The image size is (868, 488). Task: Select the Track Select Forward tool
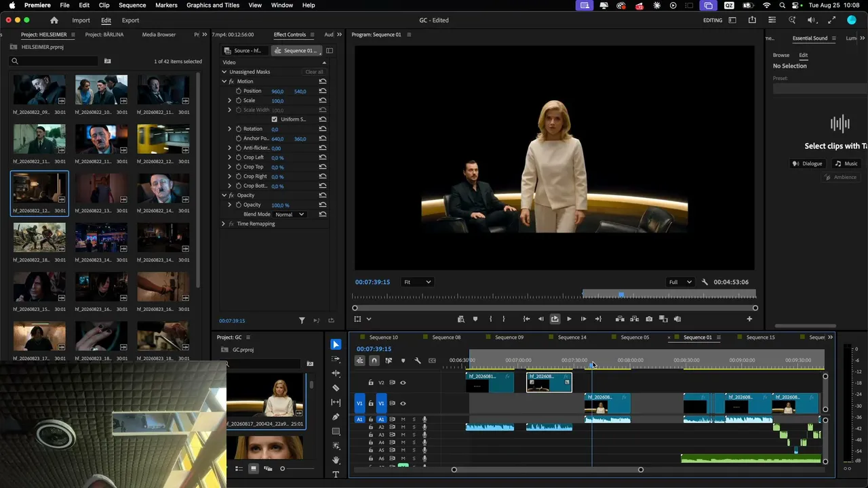[x=336, y=359]
